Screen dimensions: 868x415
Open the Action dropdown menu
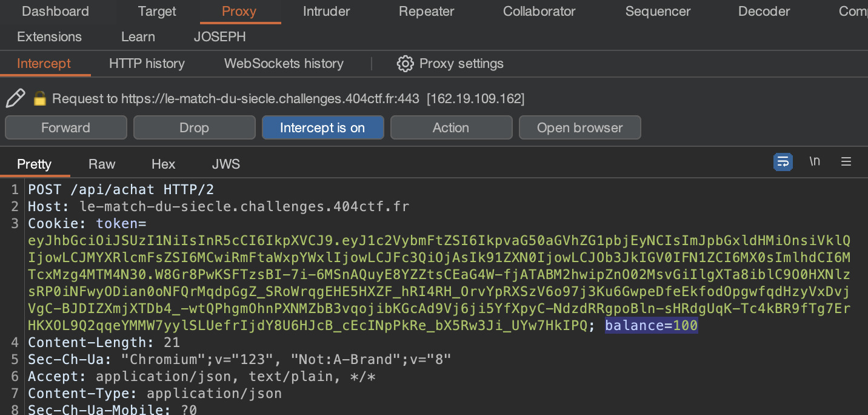tap(451, 127)
